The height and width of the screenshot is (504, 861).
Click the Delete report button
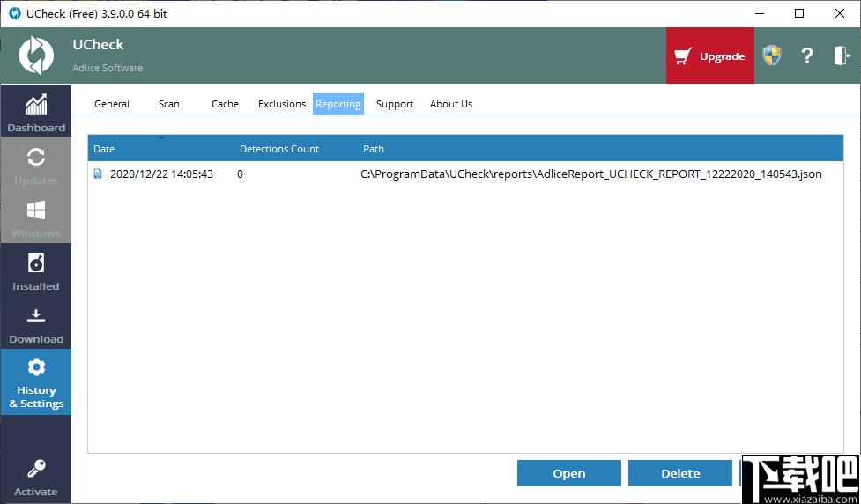[x=680, y=473]
